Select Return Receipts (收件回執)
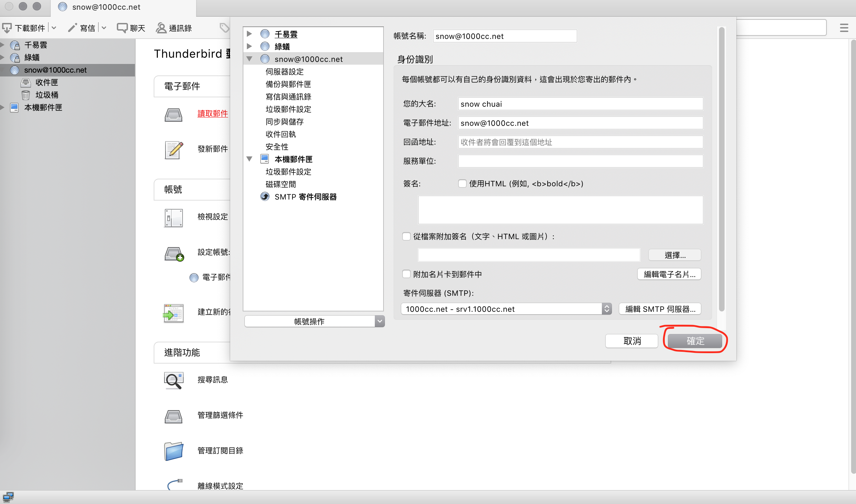 click(281, 134)
